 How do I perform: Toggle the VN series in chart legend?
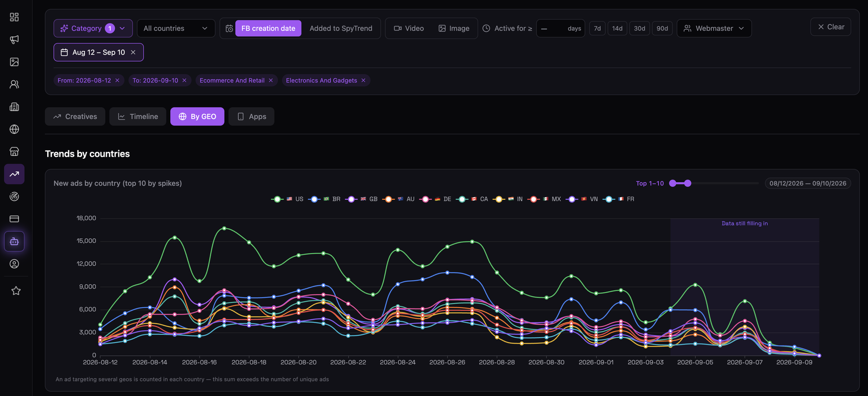582,199
